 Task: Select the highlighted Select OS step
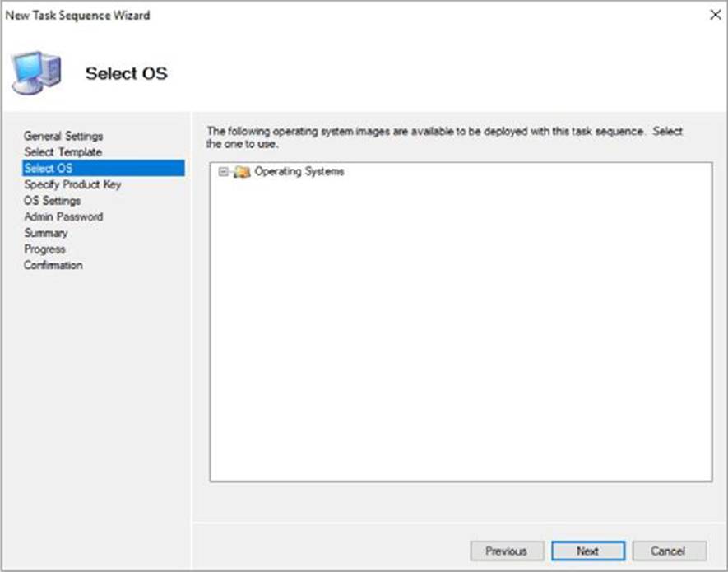point(49,169)
